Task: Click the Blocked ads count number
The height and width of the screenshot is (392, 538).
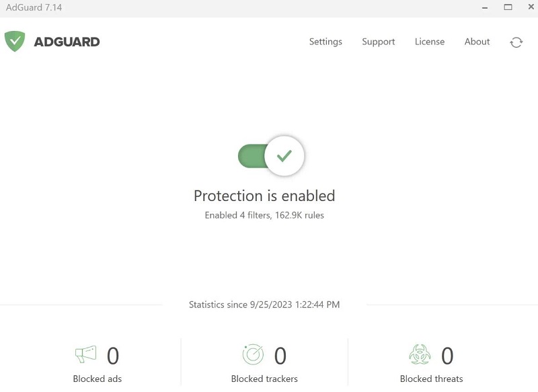Action: click(x=113, y=356)
